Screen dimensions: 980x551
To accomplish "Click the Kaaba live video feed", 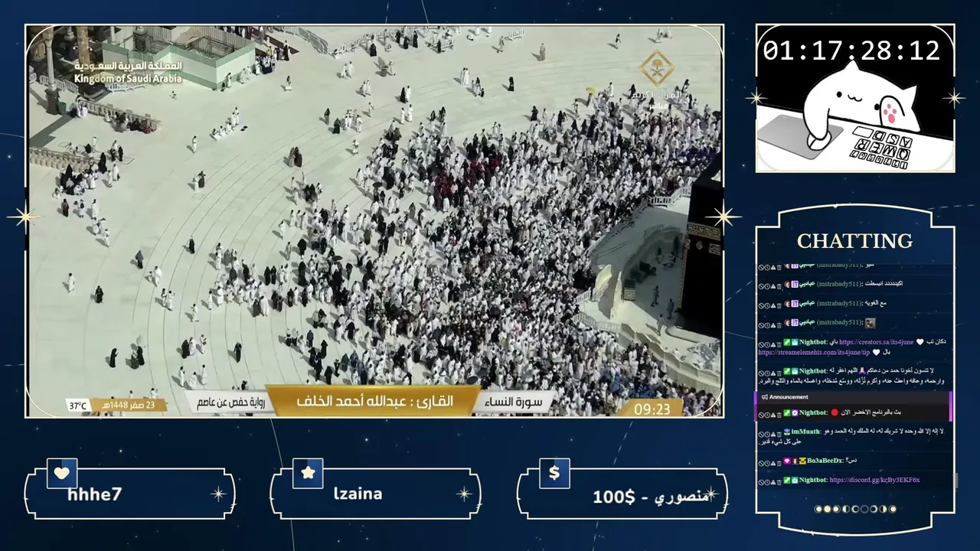I will click(375, 221).
